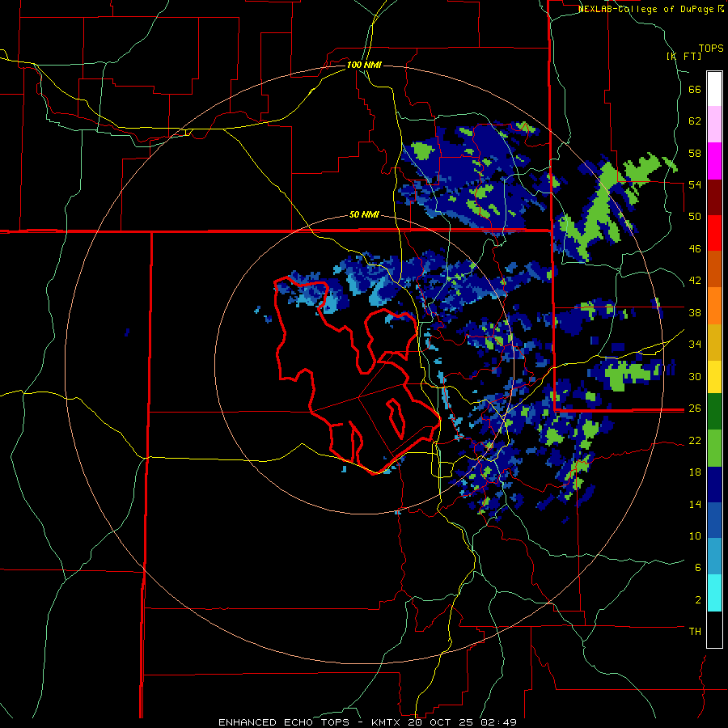
Task: Click the ENHANCED ECHO TOPS product text
Action: pyautogui.click(x=284, y=722)
